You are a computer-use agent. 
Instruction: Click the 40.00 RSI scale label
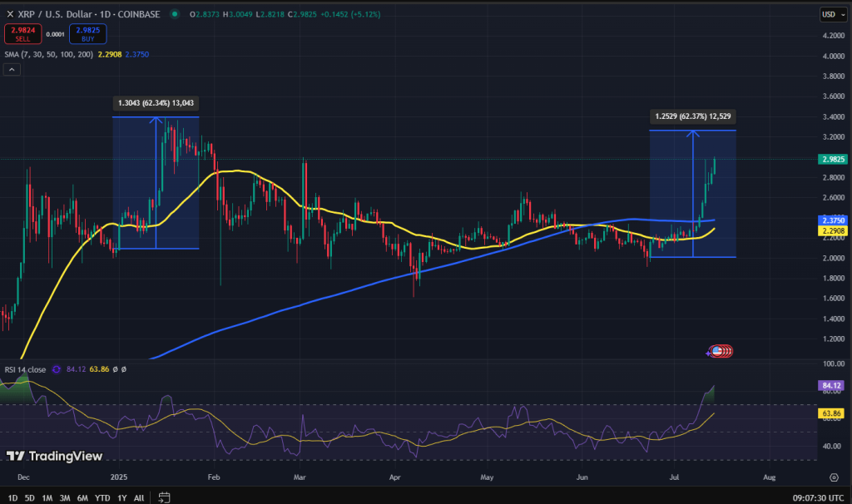coord(832,447)
